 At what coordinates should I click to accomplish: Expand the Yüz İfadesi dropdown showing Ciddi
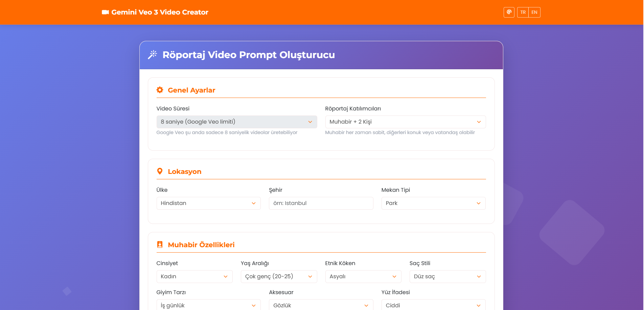tap(434, 305)
